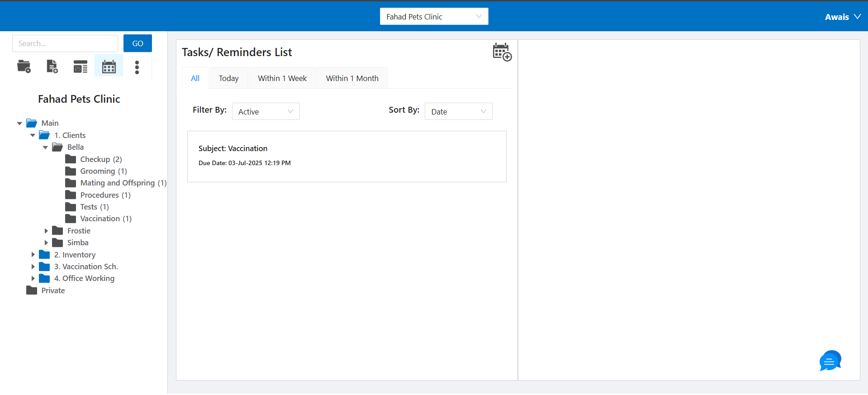Click the add new folder icon
This screenshot has width=868, height=395.
(24, 67)
